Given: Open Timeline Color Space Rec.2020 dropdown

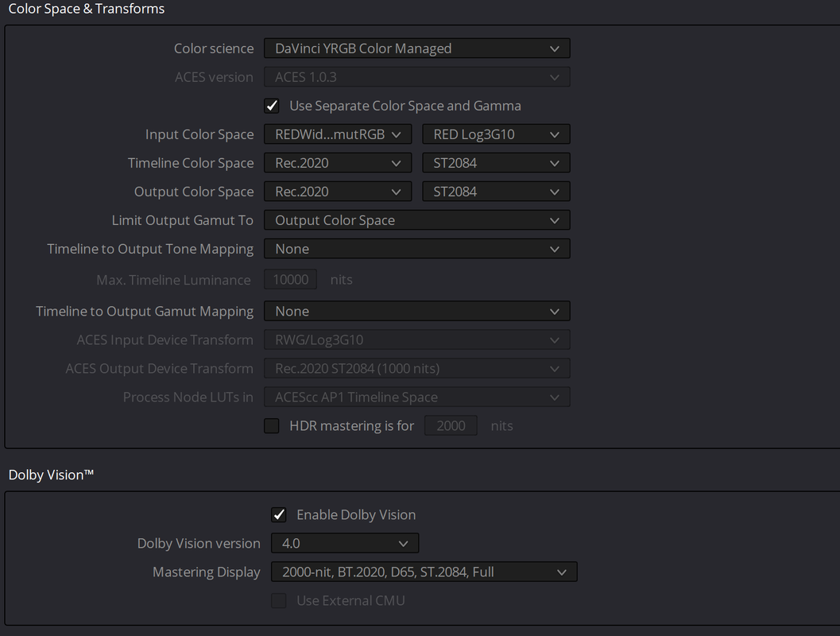Looking at the screenshot, I should tap(338, 163).
